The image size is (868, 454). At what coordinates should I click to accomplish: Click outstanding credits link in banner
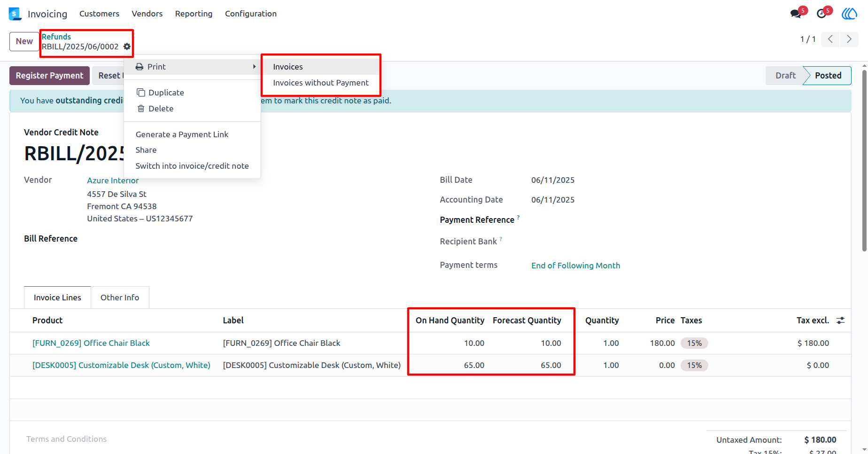(90, 101)
